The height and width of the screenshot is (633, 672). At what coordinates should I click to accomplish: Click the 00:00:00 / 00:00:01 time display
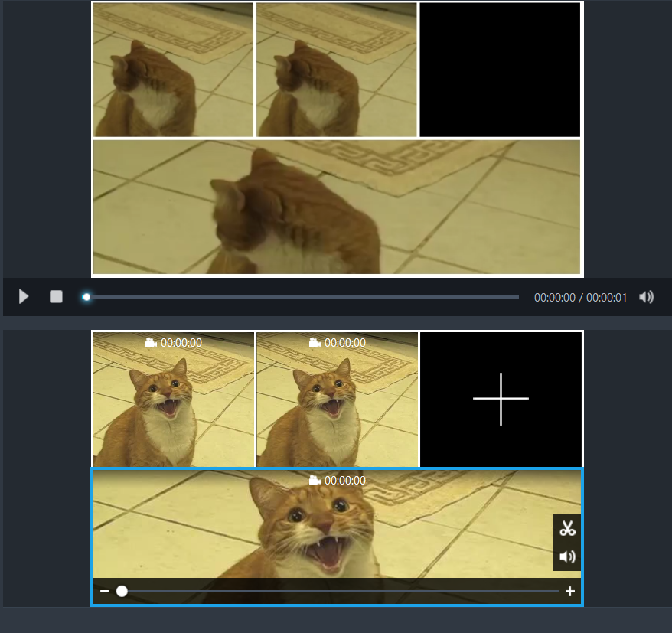tap(582, 297)
